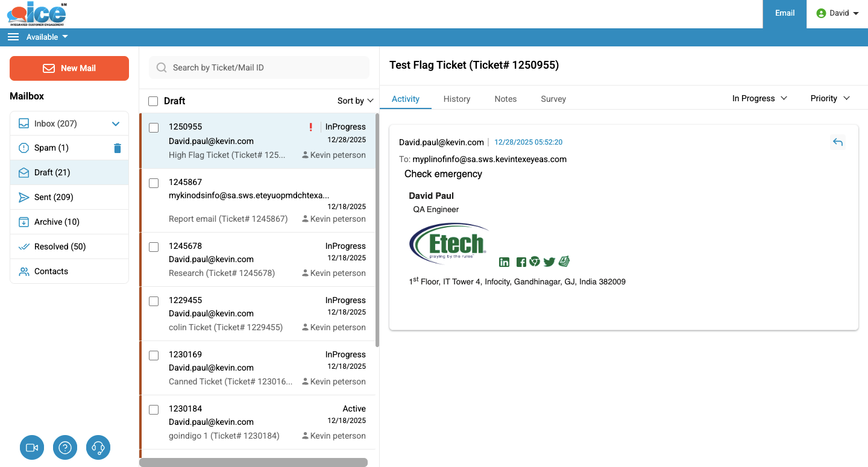Click the Search by Ticket/Mail ID field
The width and height of the screenshot is (868, 467).
(x=259, y=67)
